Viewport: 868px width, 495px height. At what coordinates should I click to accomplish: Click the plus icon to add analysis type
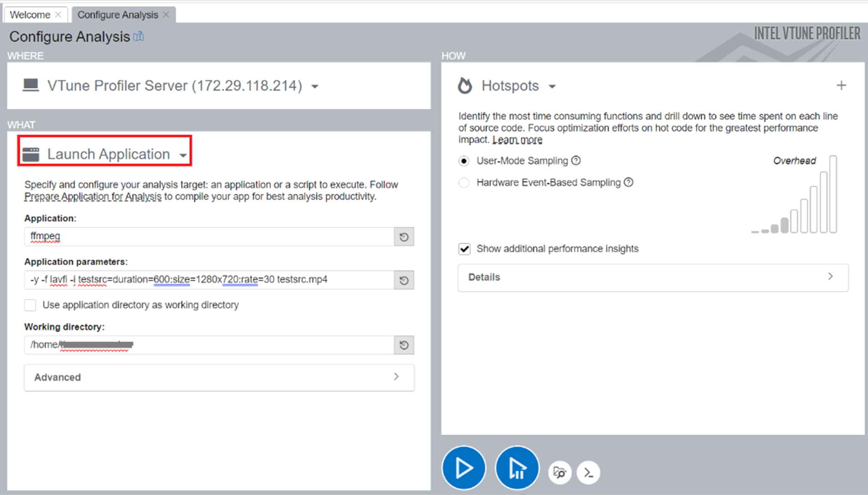[842, 85]
